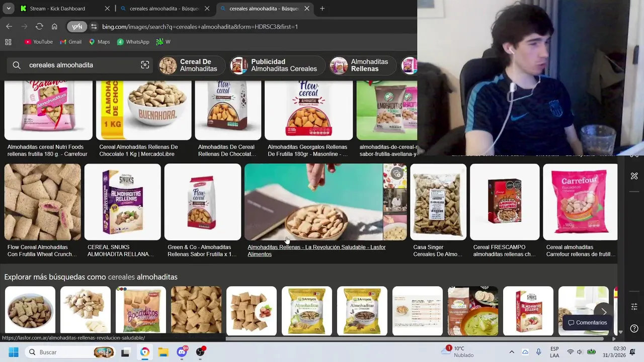Open Almohaditas Rellenas - La Revolución Saludable link

click(x=316, y=250)
